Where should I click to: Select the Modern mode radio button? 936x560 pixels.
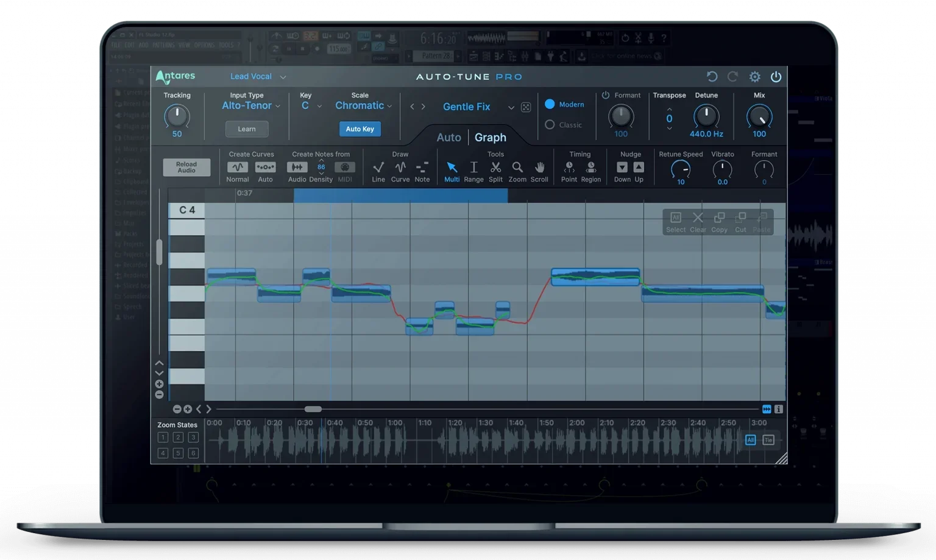(550, 104)
